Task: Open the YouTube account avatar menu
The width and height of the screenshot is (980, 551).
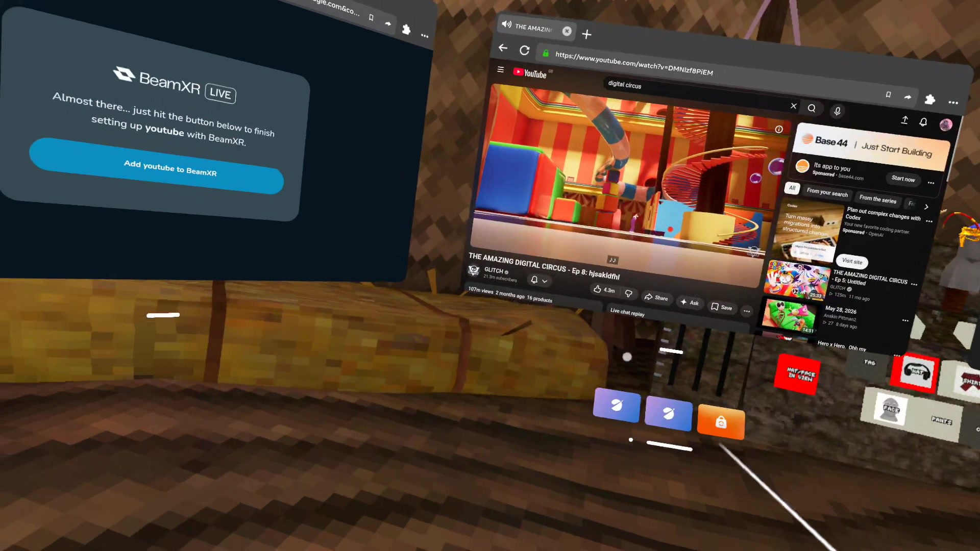Action: click(946, 124)
